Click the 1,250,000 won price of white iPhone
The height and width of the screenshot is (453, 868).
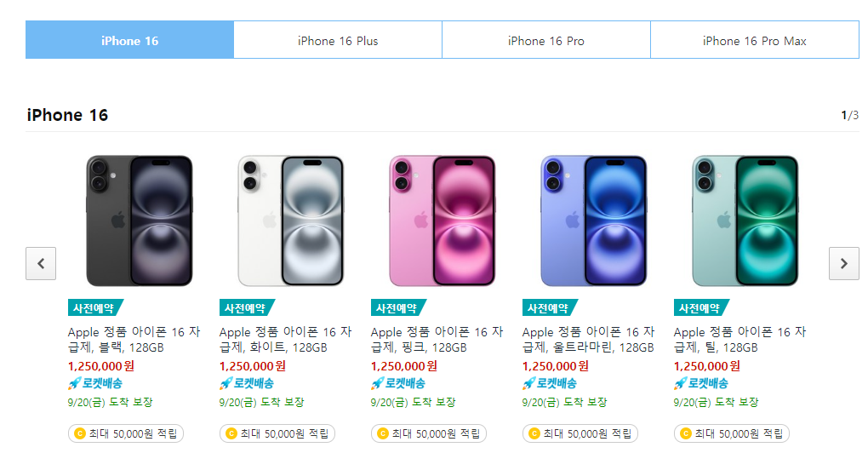coord(253,366)
